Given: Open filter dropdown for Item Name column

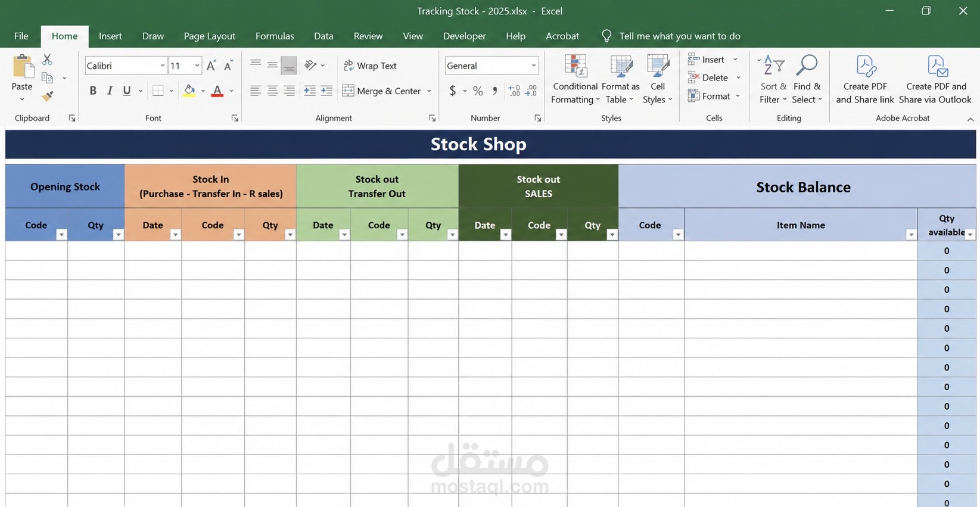Looking at the screenshot, I should pyautogui.click(x=911, y=235).
